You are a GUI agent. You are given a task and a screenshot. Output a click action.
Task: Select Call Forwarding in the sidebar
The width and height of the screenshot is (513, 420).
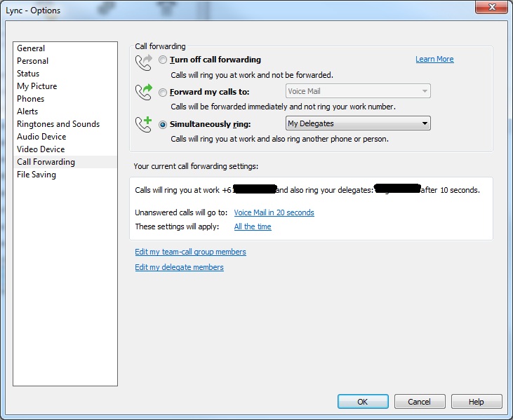click(x=65, y=162)
